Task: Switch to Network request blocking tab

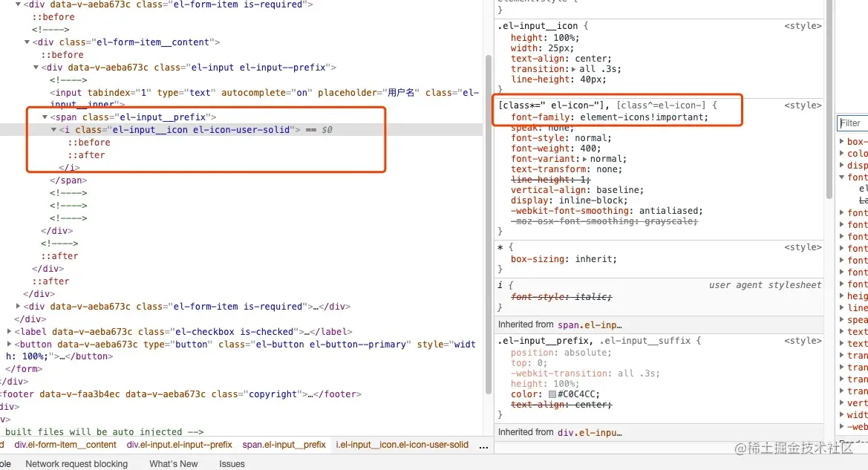Action: 76,464
